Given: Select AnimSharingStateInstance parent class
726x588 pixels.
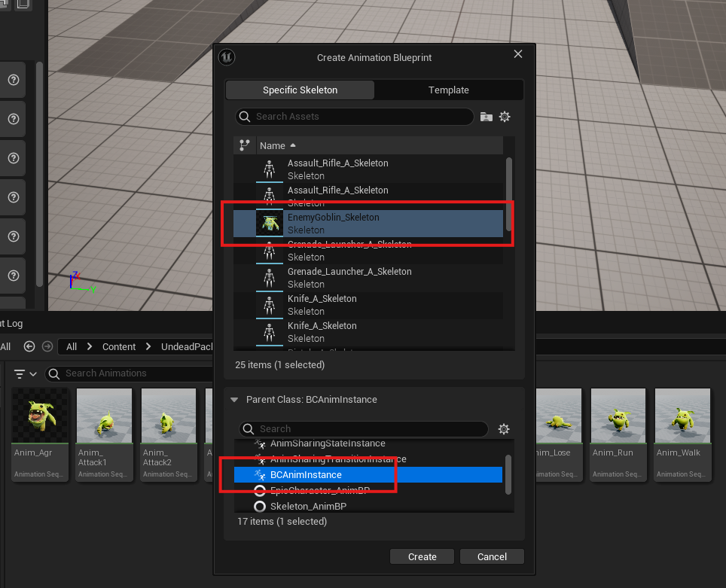Looking at the screenshot, I should pyautogui.click(x=368, y=443).
